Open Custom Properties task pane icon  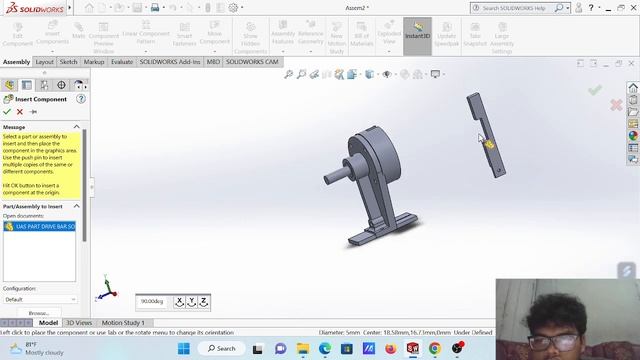tap(633, 147)
